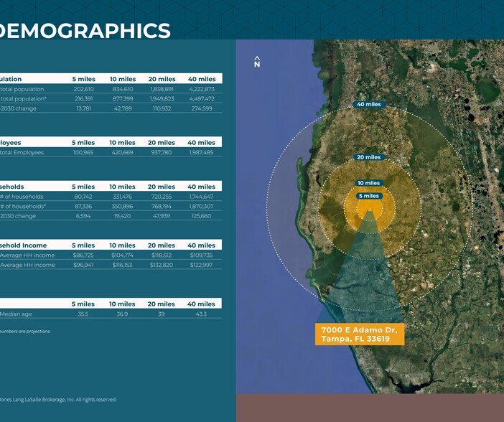The width and height of the screenshot is (504, 422).
Task: Select the 20 miles radius label on map
Action: (x=368, y=157)
